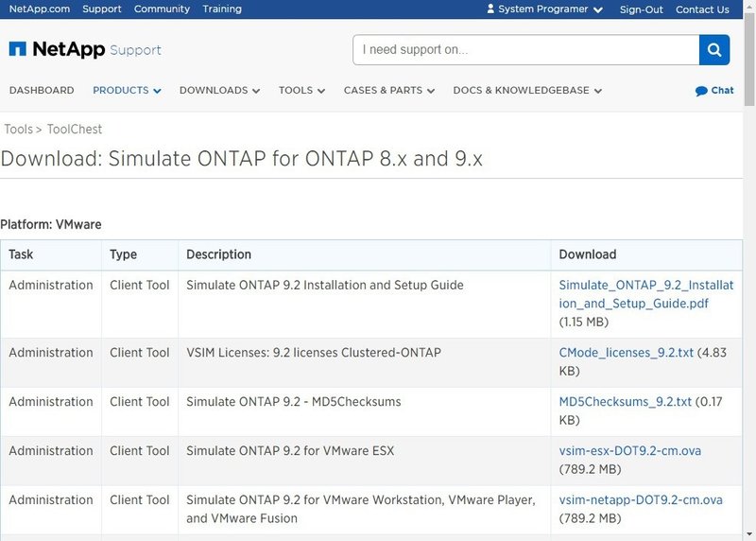Click Contact Us
756x541 pixels.
click(702, 9)
